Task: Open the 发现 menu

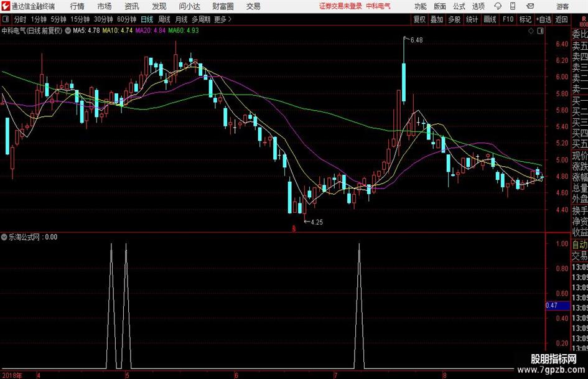Action: 159,6
